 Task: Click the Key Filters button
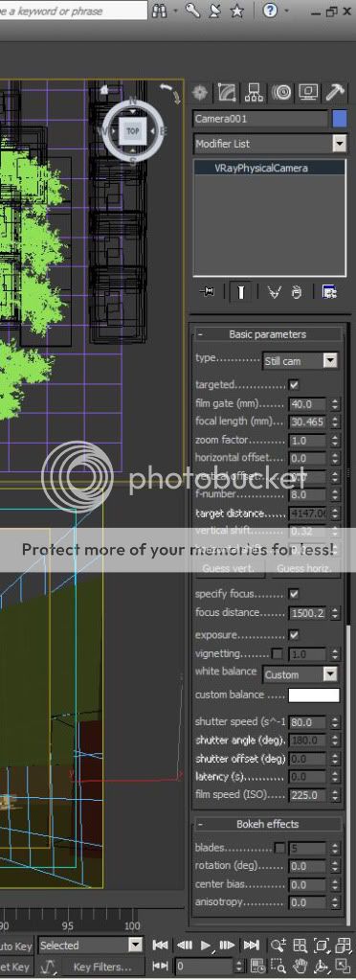pos(101,967)
